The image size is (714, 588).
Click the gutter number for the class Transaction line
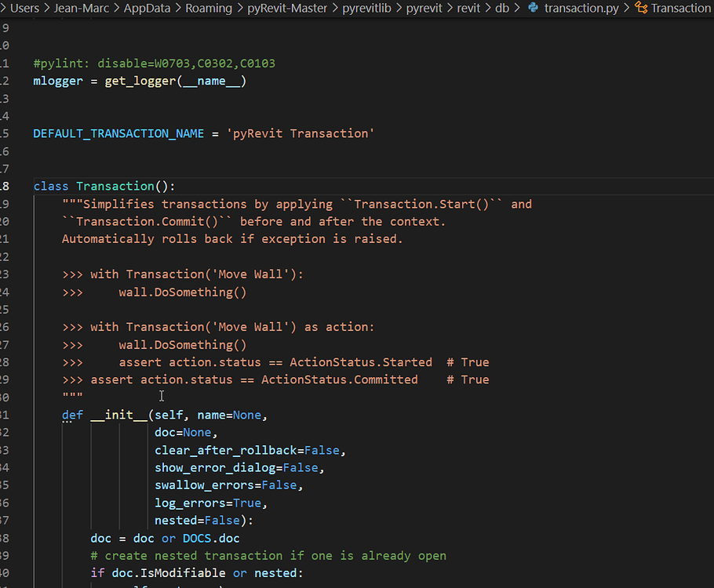(x=5, y=186)
